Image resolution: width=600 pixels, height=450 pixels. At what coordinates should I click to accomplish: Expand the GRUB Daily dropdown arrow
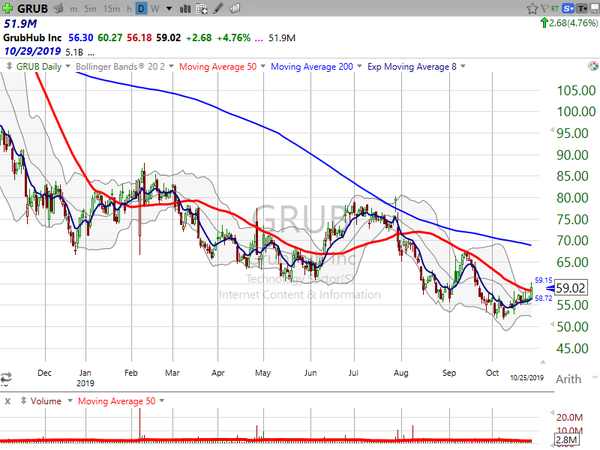click(68, 66)
